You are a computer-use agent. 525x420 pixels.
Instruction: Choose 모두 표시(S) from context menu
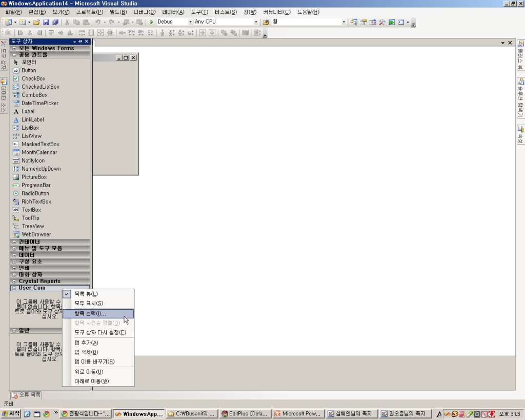point(98,303)
